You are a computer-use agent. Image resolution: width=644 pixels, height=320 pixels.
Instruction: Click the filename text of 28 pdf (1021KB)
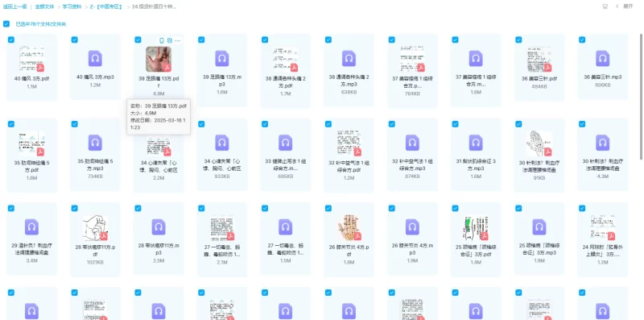click(x=95, y=251)
